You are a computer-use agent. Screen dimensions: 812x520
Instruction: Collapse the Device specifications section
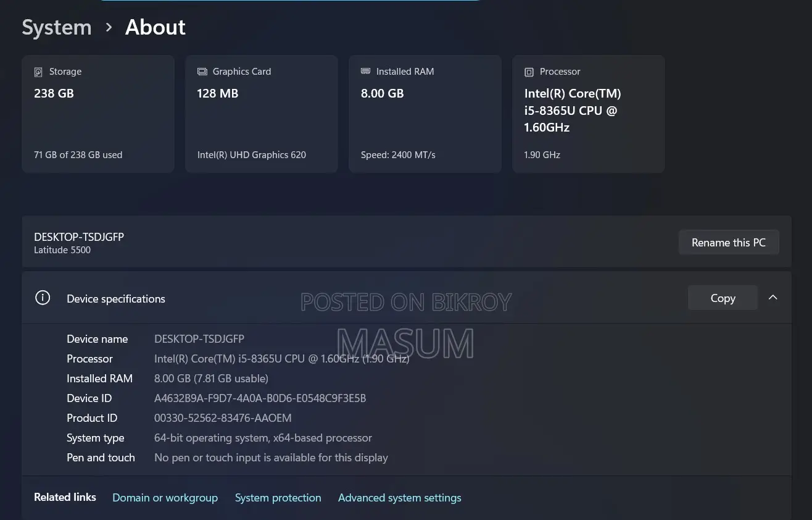coord(773,298)
